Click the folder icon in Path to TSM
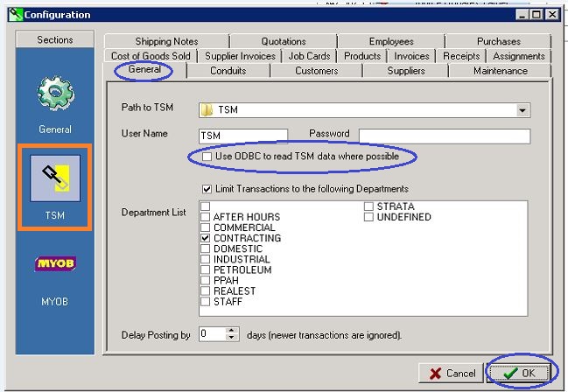Image resolution: width=568 pixels, height=392 pixels. (x=207, y=109)
